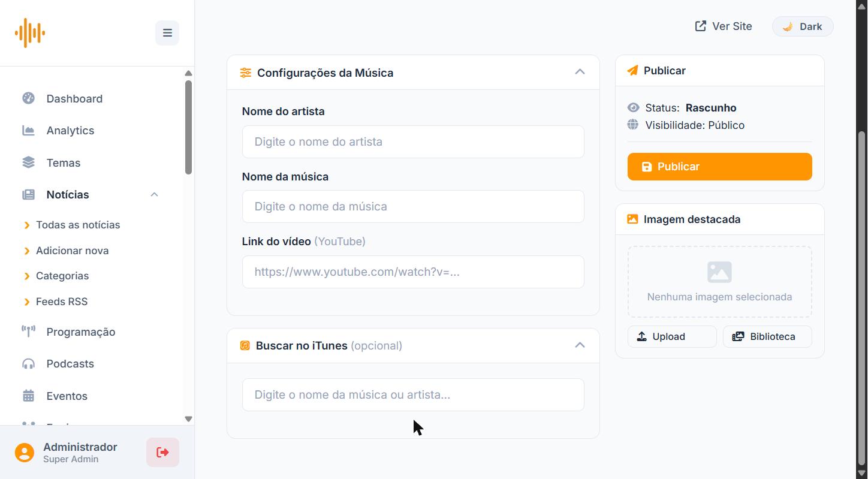
Task: Collapse the Buscar no iTunes panel
Action: click(580, 345)
